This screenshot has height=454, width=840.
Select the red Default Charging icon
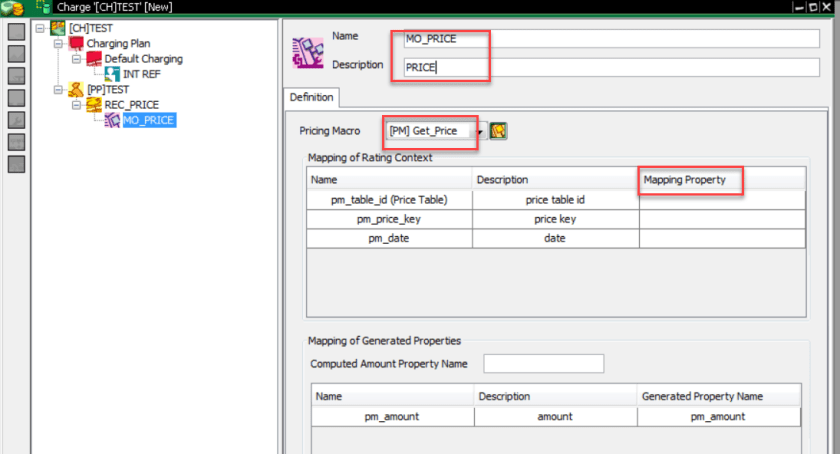(x=94, y=58)
